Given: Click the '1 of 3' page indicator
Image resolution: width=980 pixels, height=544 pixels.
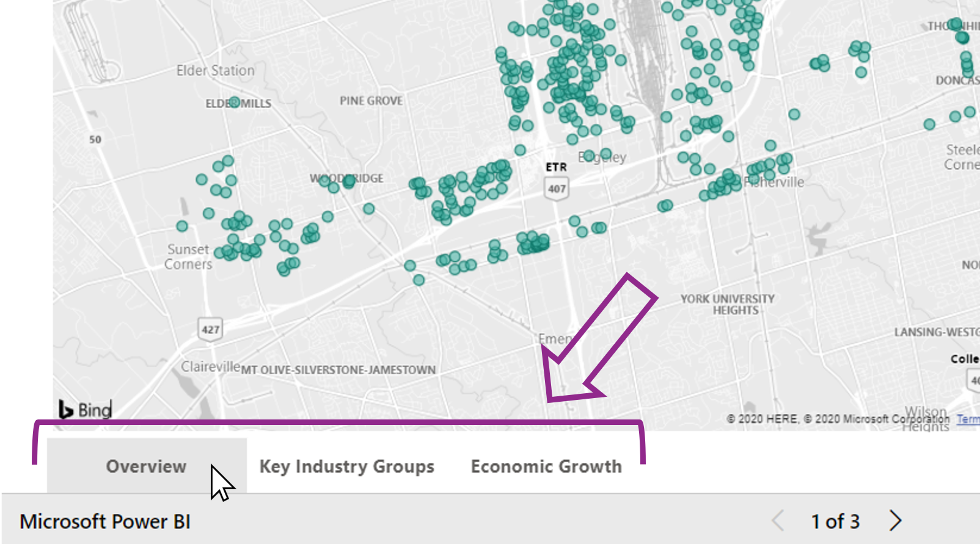Looking at the screenshot, I should [835, 521].
